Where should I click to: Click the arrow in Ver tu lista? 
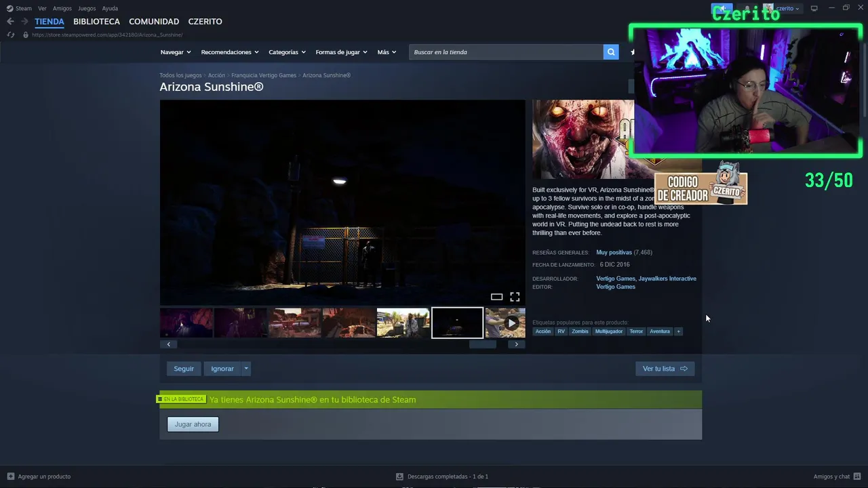point(684,369)
